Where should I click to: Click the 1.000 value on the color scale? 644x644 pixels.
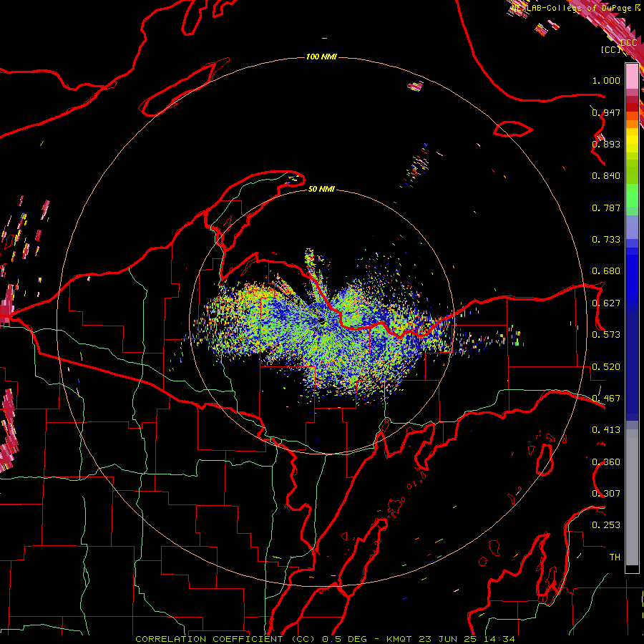(606, 80)
